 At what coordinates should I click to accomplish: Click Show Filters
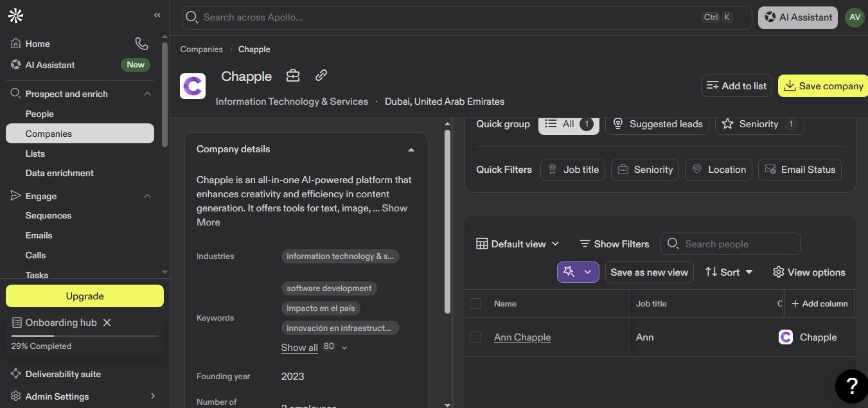[x=614, y=244]
